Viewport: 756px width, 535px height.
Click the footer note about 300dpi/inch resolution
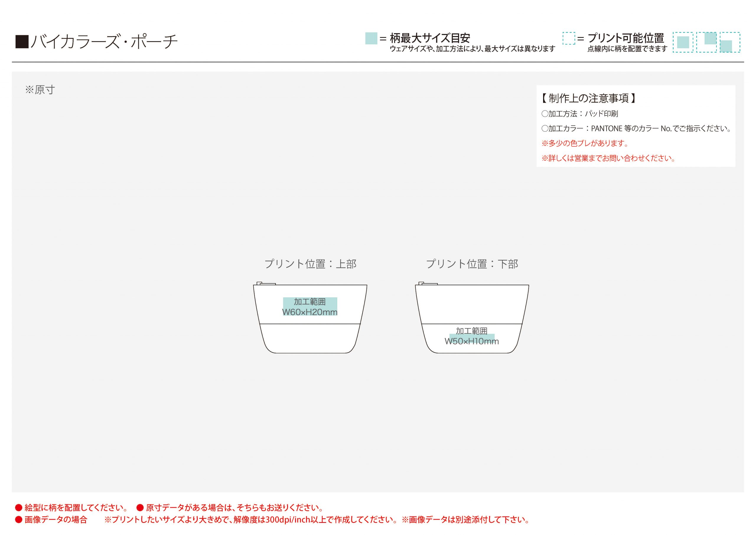(251, 520)
